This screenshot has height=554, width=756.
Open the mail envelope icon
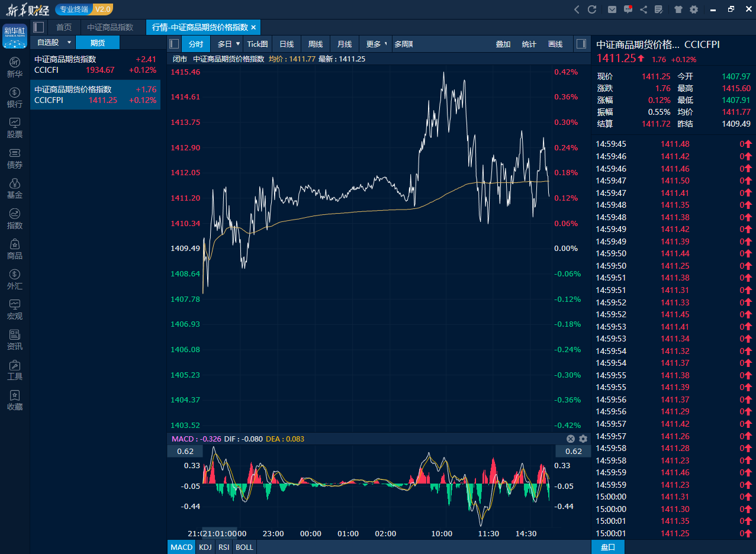pos(612,9)
